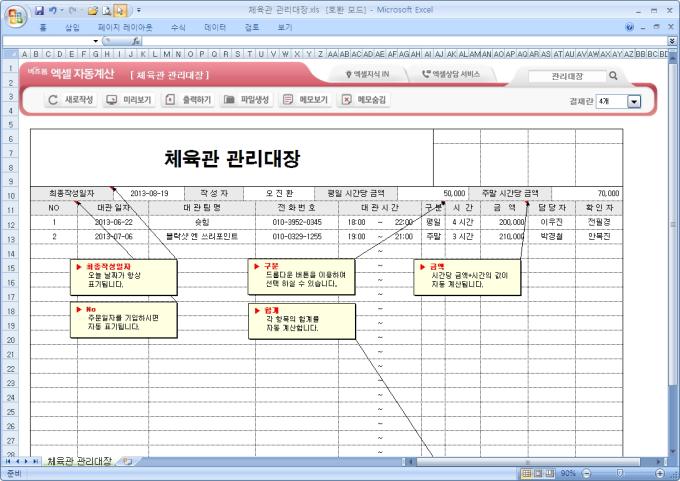Open the 결재란 4개 dropdown

(x=619, y=101)
